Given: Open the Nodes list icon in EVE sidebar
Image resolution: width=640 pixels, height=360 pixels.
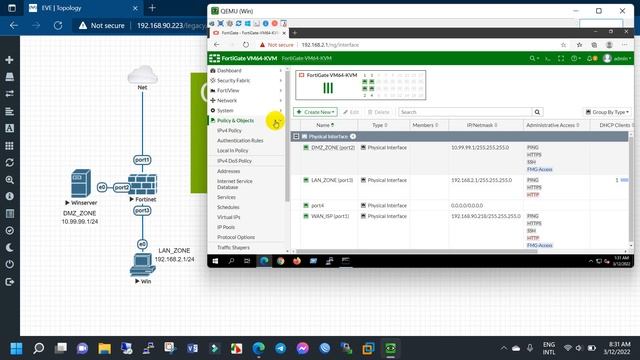Looking at the screenshot, I should click(9, 77).
